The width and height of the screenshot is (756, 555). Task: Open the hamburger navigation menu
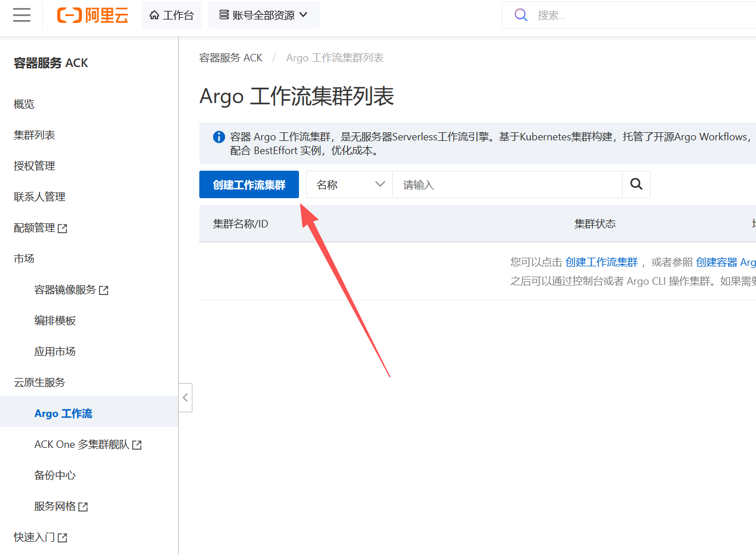tap(22, 15)
